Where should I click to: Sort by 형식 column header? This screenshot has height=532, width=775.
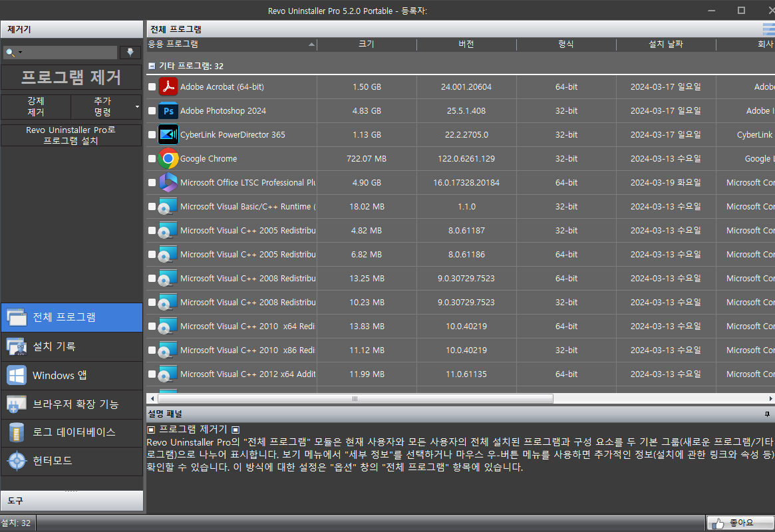click(x=566, y=44)
